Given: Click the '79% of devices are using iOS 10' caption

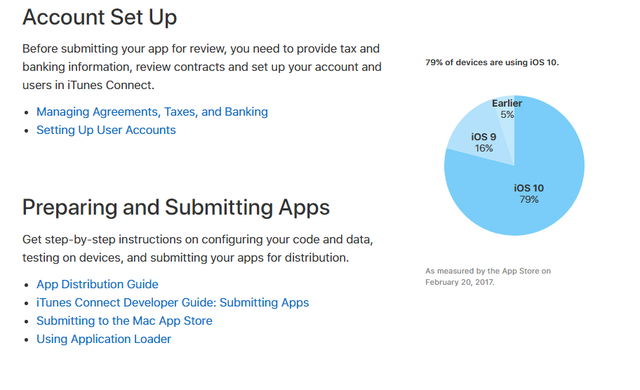Looking at the screenshot, I should pos(492,62).
